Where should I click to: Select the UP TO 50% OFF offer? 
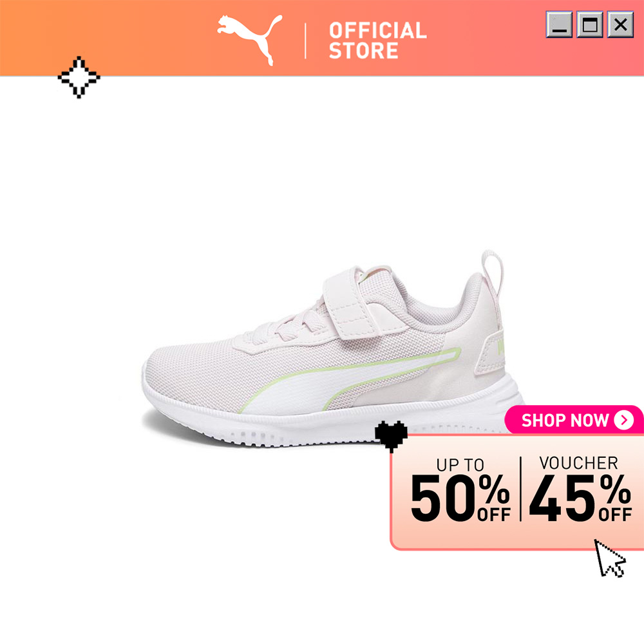coord(460,489)
